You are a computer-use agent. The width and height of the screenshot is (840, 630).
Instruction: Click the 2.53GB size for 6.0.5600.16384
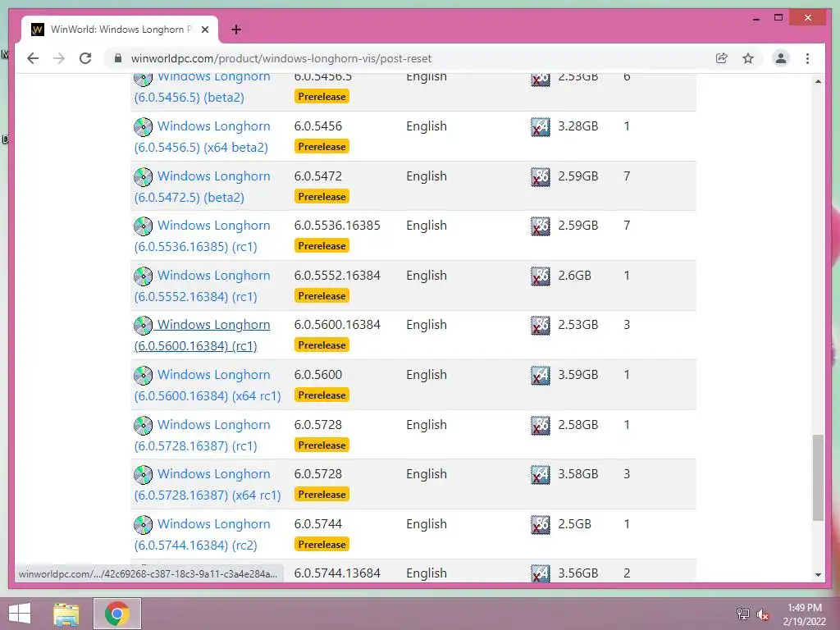click(x=577, y=325)
